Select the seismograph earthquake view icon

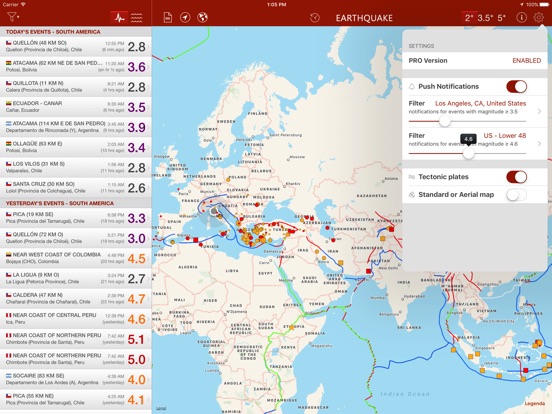(x=119, y=17)
